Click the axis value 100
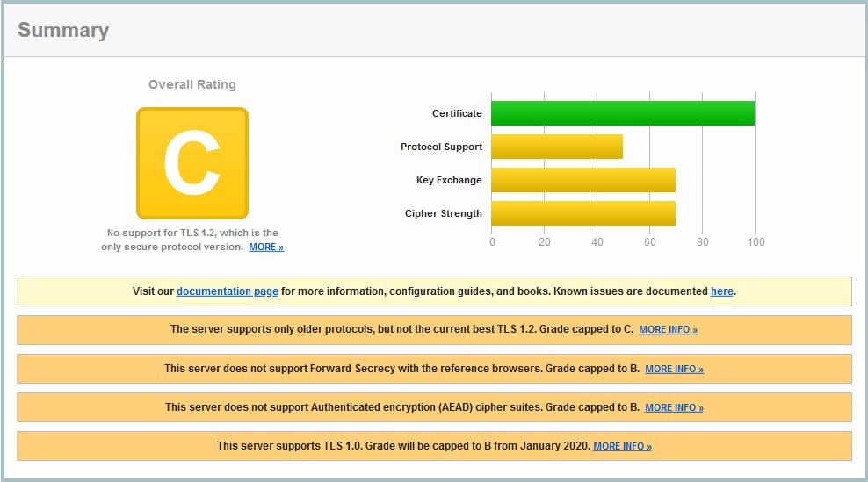 pos(756,241)
